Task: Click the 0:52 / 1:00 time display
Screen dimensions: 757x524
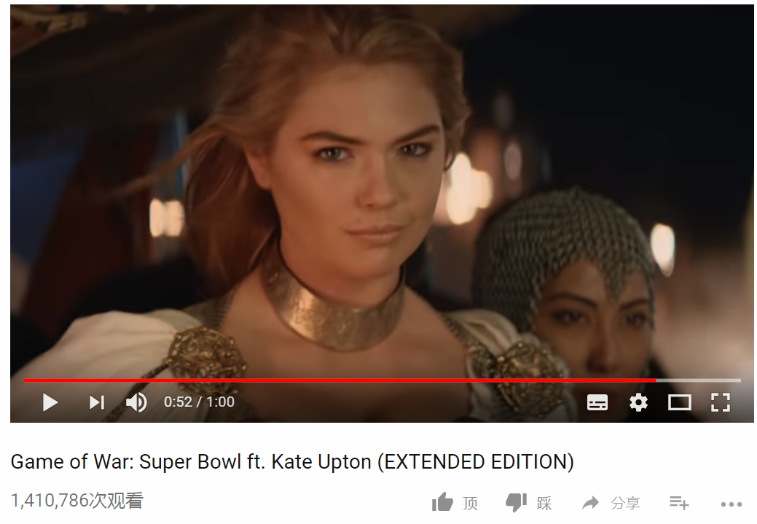Action: tap(199, 402)
